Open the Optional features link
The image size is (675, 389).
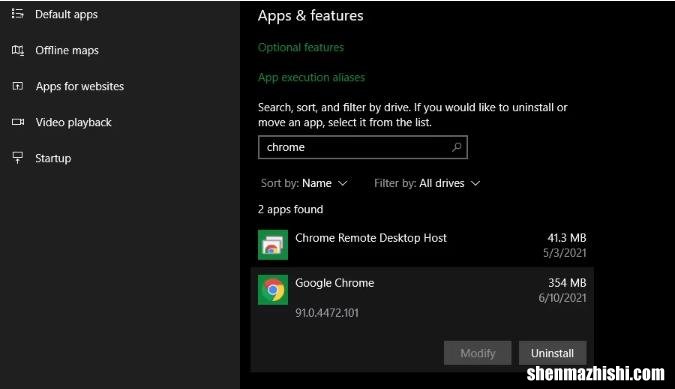point(301,47)
